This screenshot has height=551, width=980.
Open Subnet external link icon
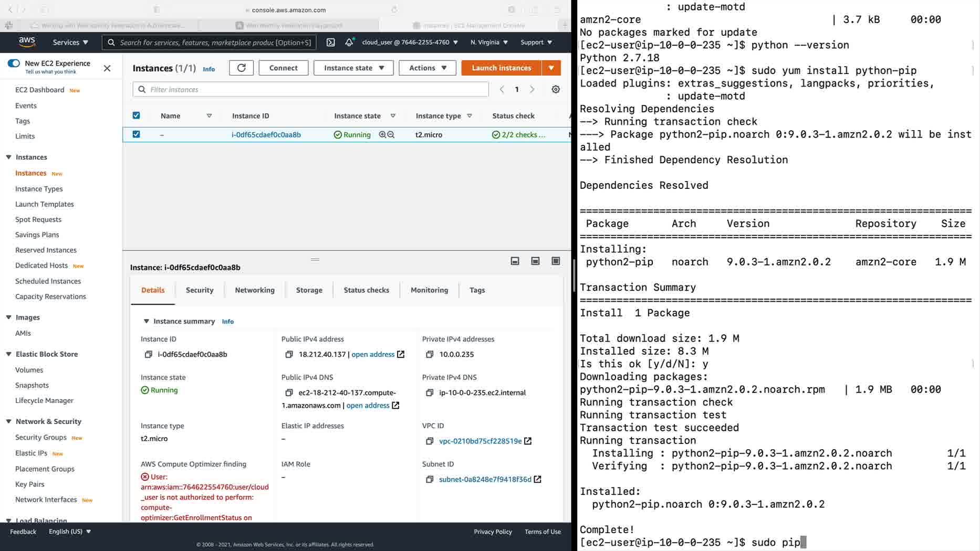click(x=537, y=480)
